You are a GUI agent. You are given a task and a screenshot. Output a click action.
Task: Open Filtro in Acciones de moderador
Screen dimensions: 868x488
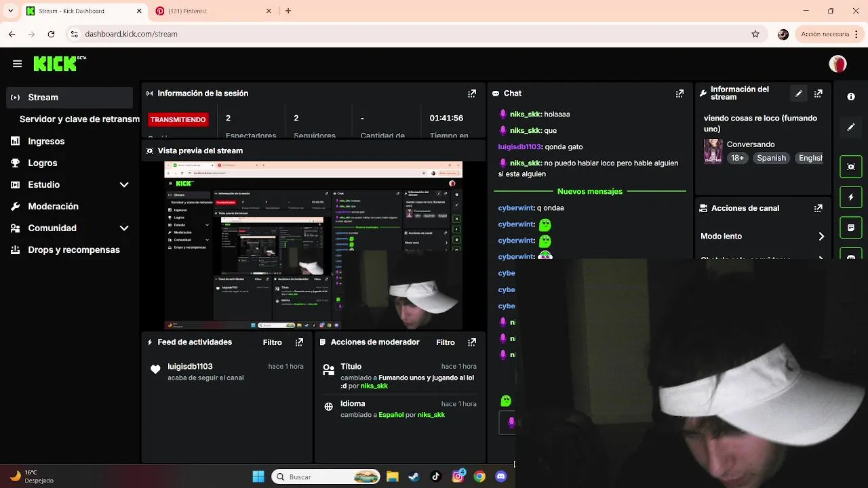pos(445,342)
